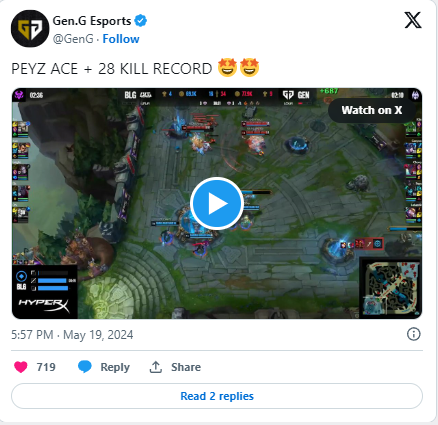Open the Gen.G Esports profile avatar
The width and height of the screenshot is (438, 425).
30,29
